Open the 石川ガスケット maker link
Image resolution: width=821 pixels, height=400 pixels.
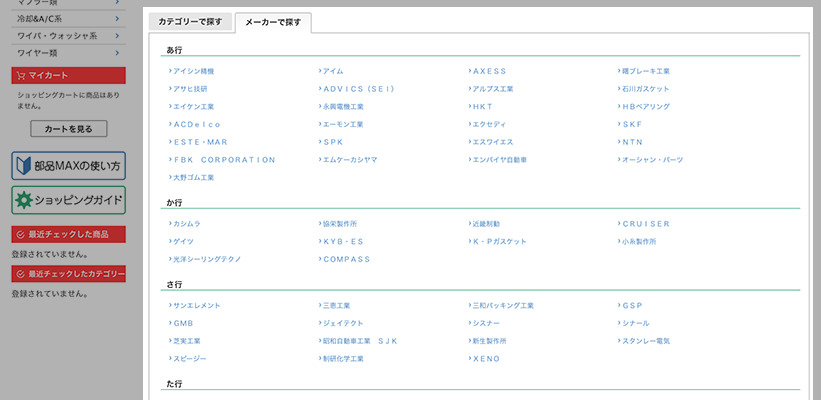[x=644, y=89]
